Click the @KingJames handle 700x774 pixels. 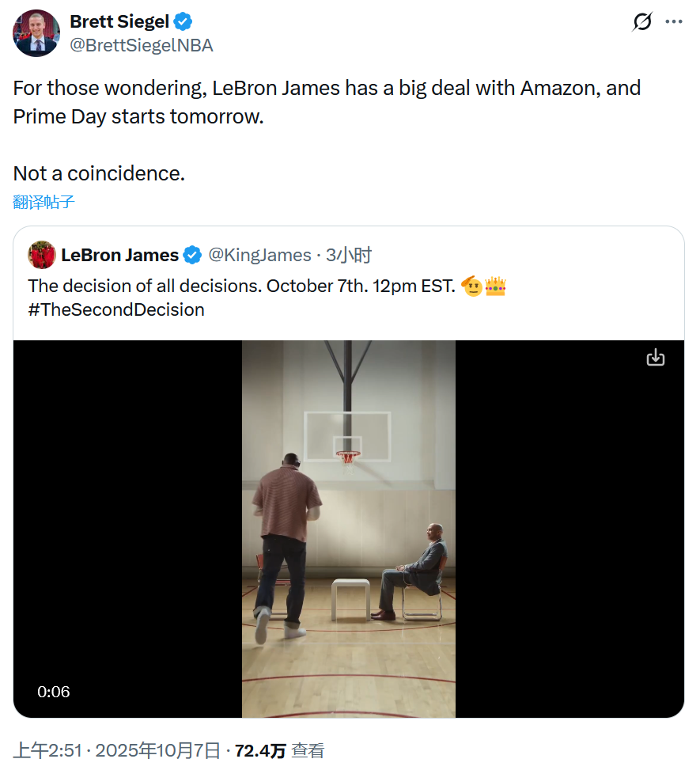point(259,255)
